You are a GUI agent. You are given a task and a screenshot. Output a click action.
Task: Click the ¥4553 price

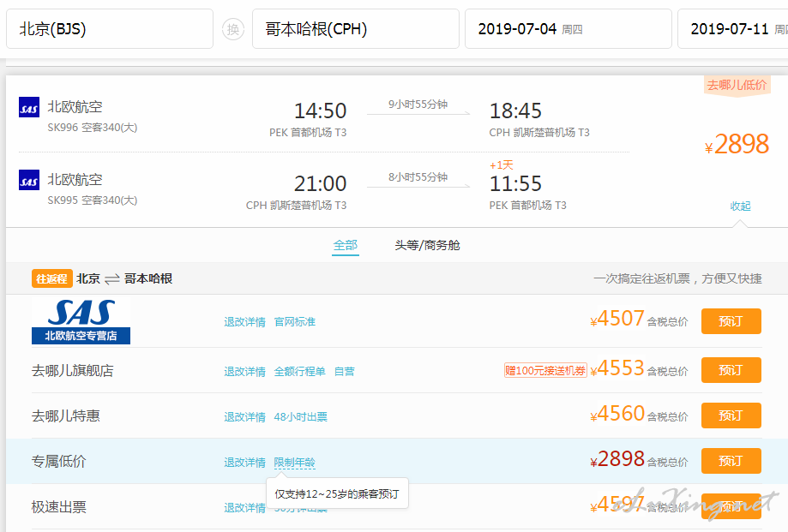(617, 368)
